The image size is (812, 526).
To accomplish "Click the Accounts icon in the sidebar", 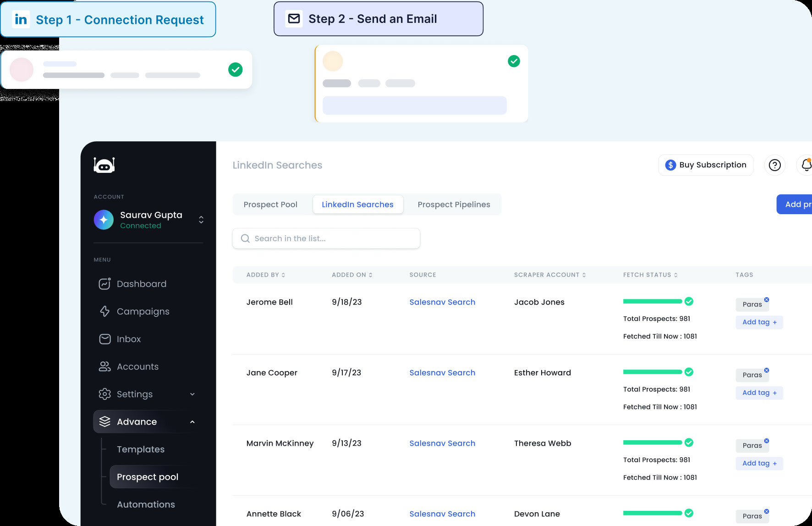I will [104, 366].
